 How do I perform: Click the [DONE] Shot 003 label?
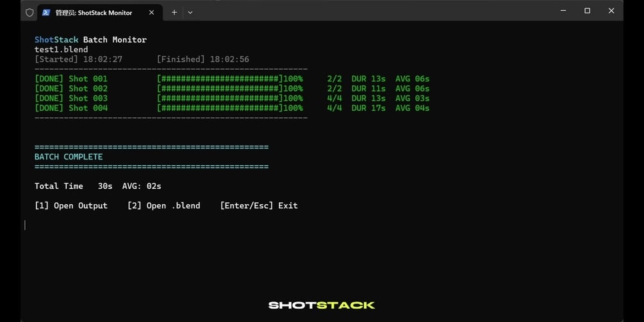tap(71, 99)
